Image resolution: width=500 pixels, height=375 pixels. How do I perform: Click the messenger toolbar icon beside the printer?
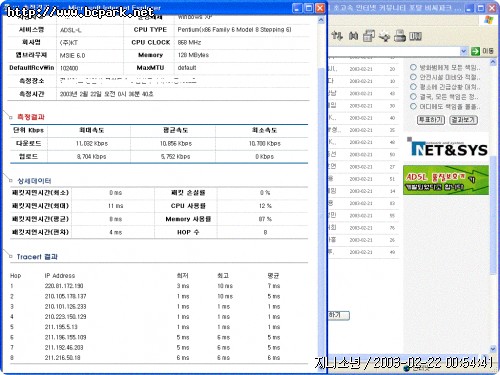click(385, 36)
